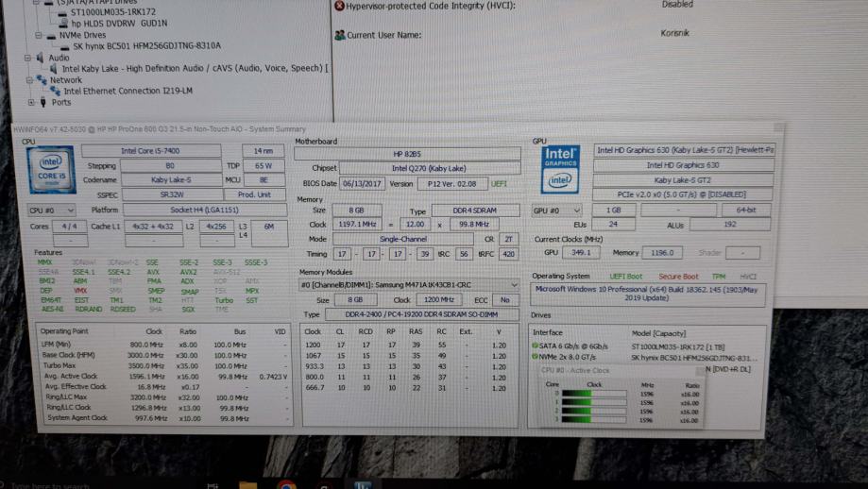868x489 pixels.
Task: Open File Explorer from the taskbar
Action: pos(247,485)
